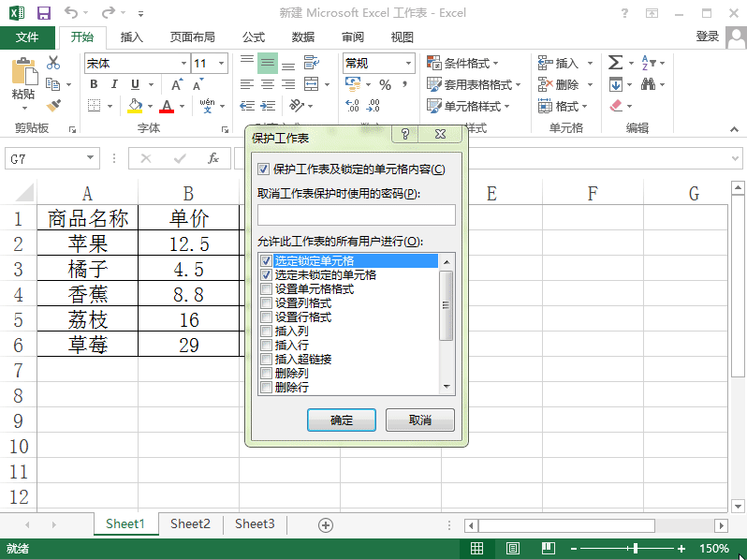Click the cell borders icon
The image size is (747, 560).
coord(95,105)
